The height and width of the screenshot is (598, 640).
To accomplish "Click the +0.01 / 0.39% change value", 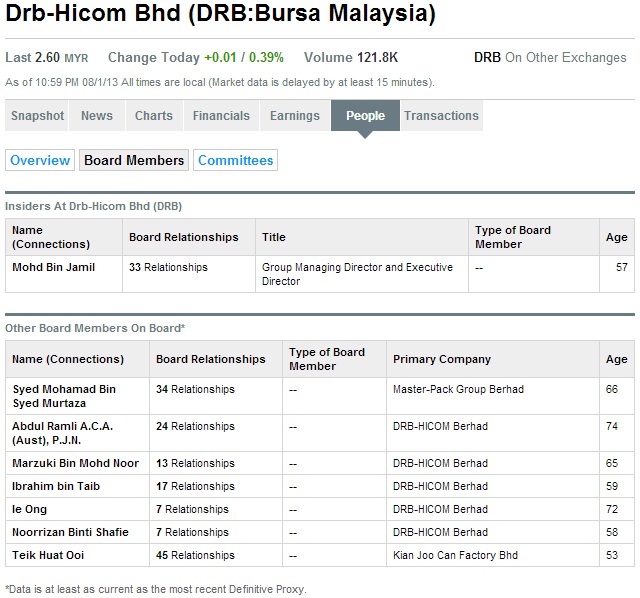I will tap(244, 58).
